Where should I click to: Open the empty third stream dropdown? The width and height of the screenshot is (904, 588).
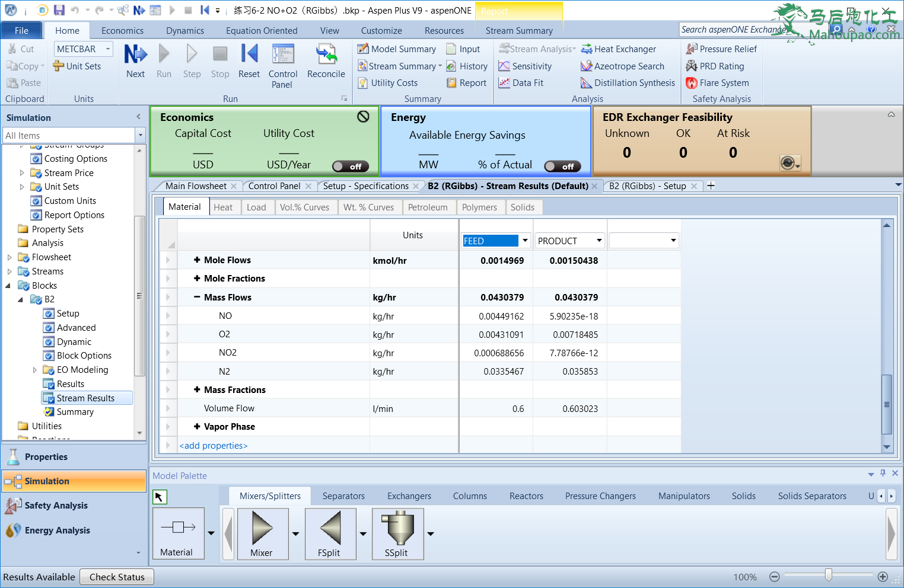[x=673, y=241]
